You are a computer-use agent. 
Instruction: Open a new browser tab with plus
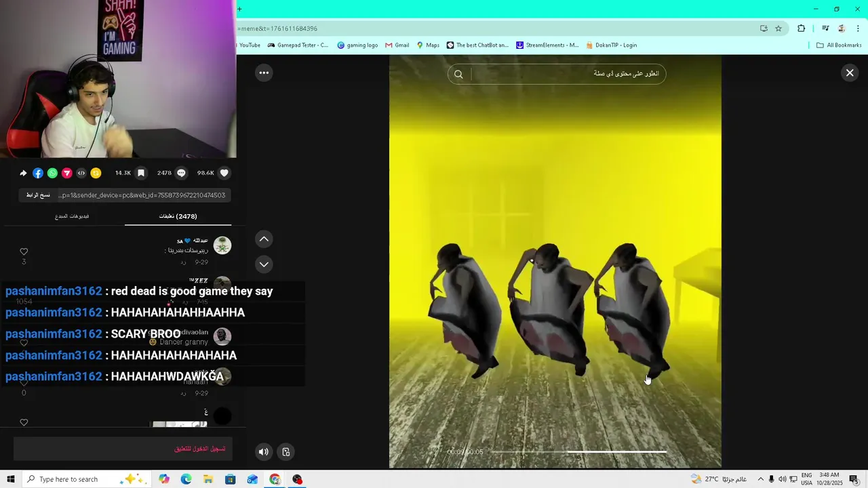239,9
